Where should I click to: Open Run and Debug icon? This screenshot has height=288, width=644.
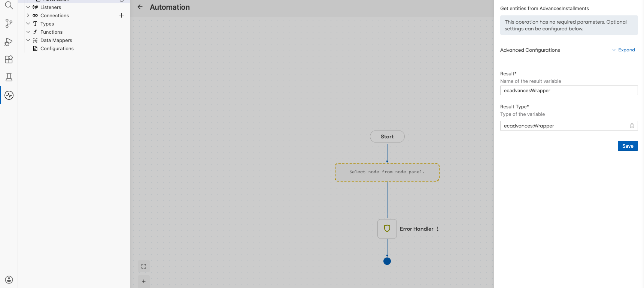[9, 41]
